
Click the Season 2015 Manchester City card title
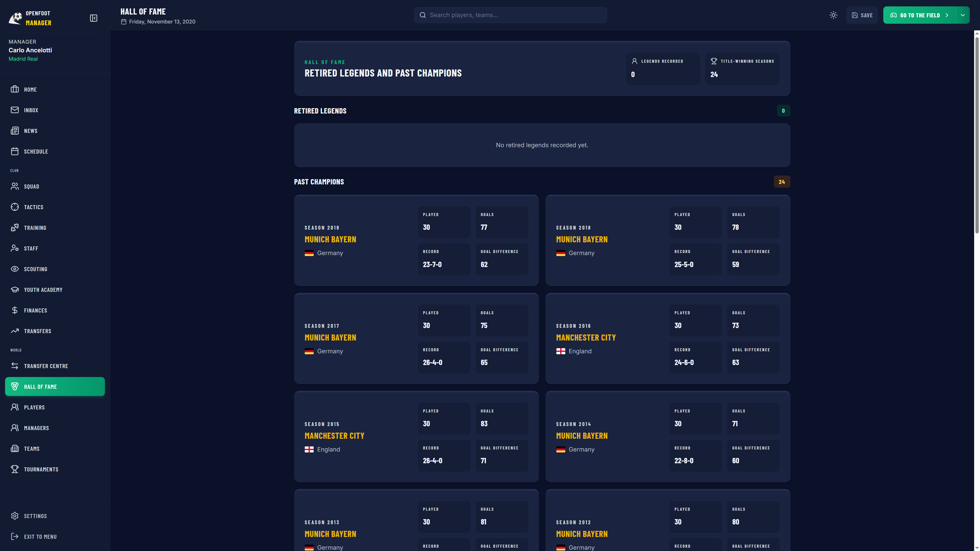coord(334,436)
